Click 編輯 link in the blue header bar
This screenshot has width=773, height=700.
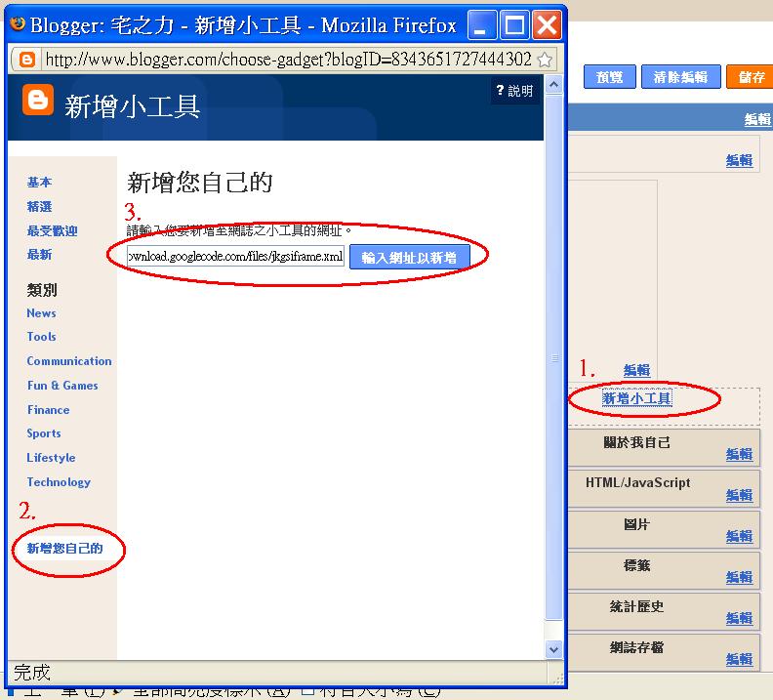point(757,119)
